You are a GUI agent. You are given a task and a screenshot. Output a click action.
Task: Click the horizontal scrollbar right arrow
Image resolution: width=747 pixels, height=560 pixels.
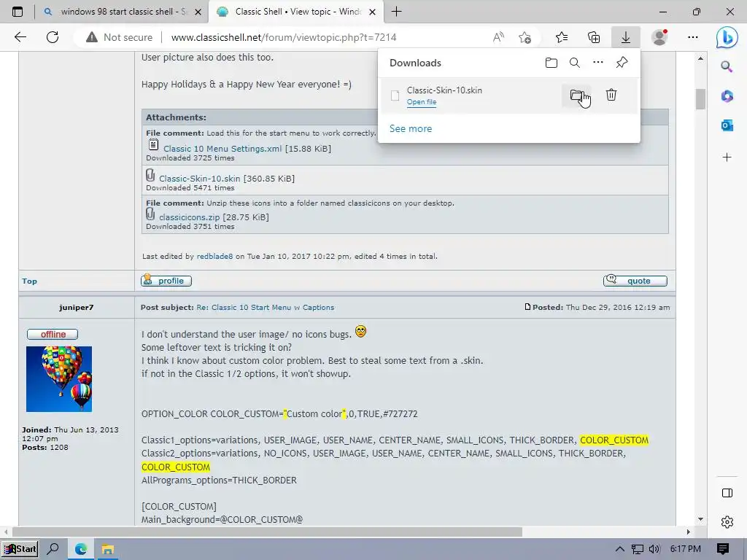pos(689,532)
